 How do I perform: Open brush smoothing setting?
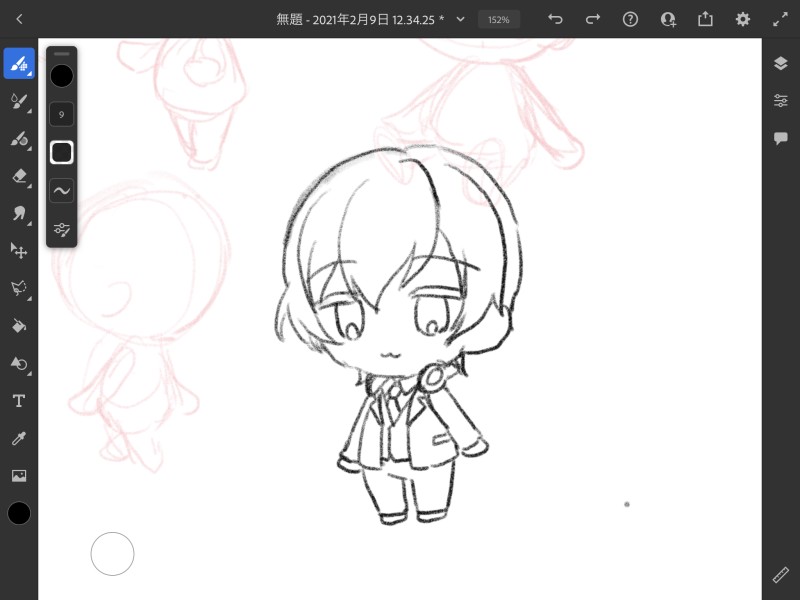click(x=62, y=191)
